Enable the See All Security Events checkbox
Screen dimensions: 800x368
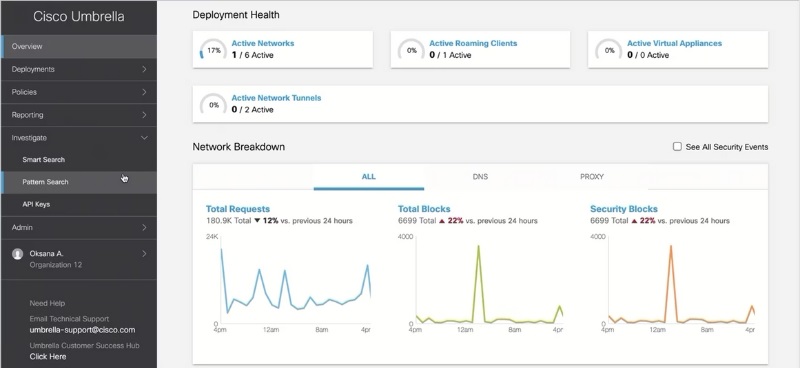[677, 146]
